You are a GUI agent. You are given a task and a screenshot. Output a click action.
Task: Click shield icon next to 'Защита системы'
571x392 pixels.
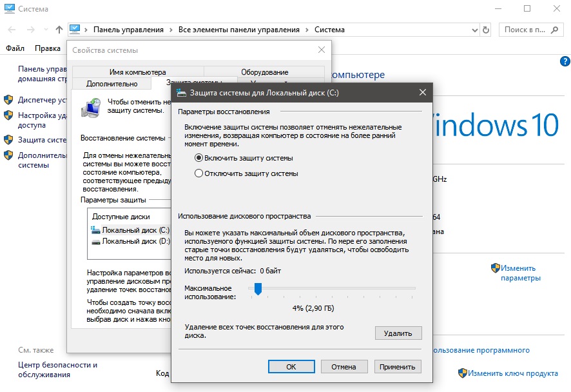coord(8,139)
